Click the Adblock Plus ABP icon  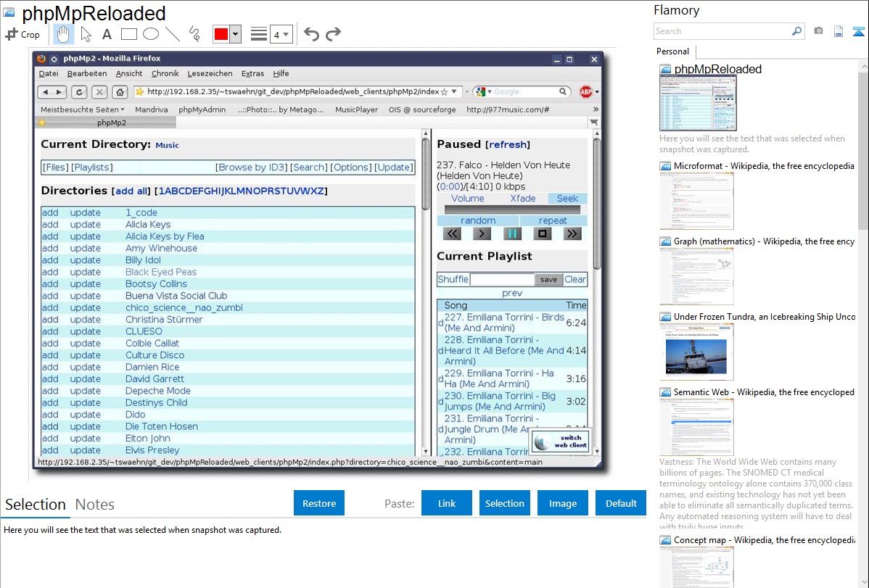coord(586,92)
